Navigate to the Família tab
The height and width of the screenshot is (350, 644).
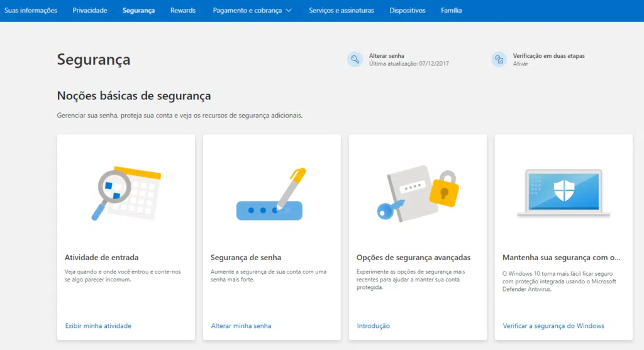tap(452, 10)
